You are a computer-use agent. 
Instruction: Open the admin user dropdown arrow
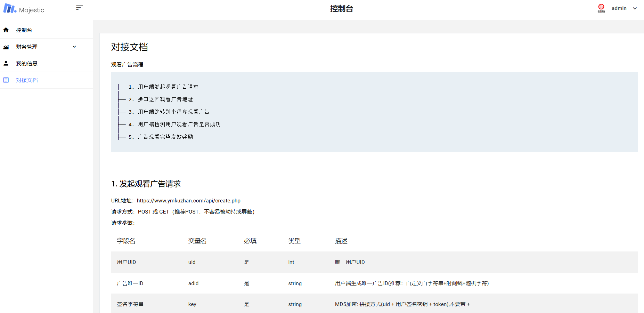click(635, 8)
